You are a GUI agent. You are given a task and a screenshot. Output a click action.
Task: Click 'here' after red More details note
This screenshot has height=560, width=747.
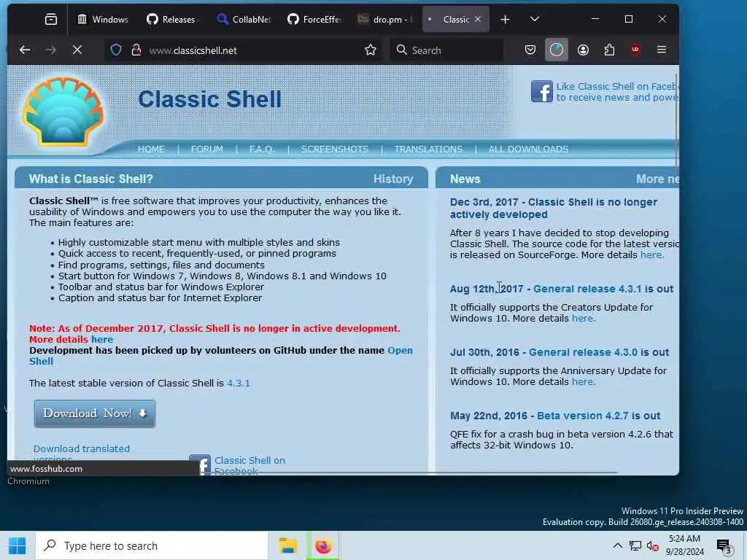coord(102,340)
